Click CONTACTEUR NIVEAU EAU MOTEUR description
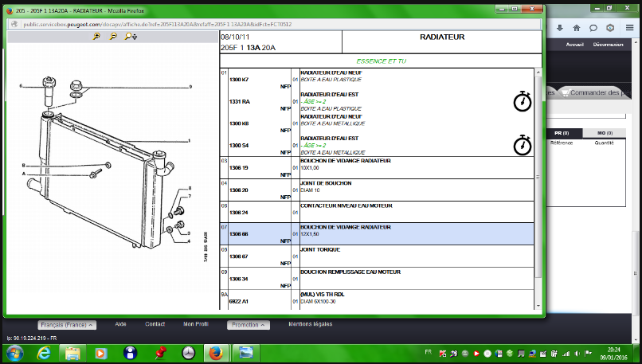The image size is (642, 364). tap(346, 205)
